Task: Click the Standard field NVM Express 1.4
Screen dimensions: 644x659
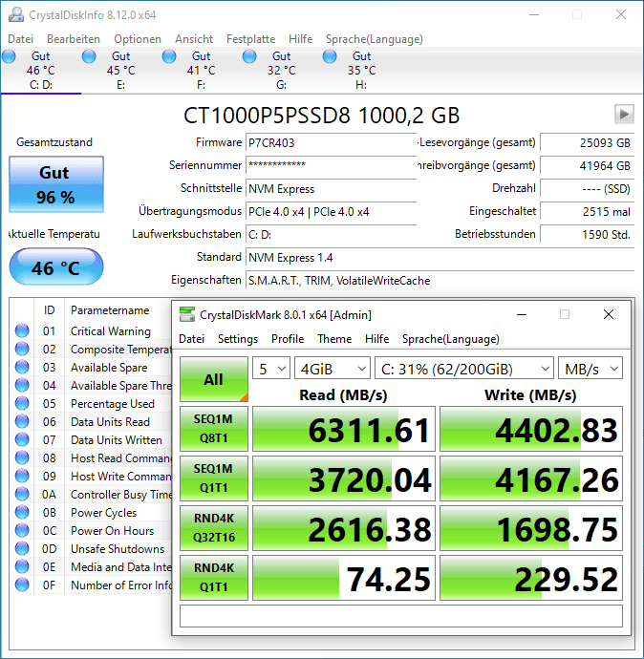Action: (x=440, y=257)
